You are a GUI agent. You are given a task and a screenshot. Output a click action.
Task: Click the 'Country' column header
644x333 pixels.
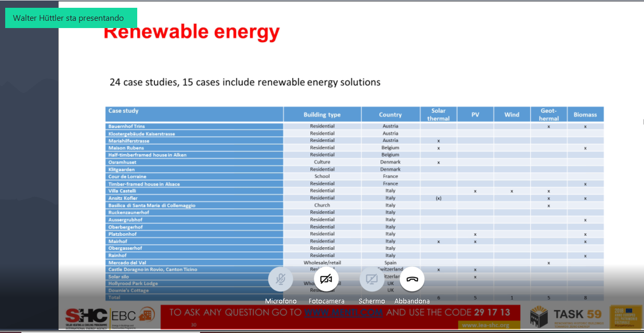click(x=390, y=115)
